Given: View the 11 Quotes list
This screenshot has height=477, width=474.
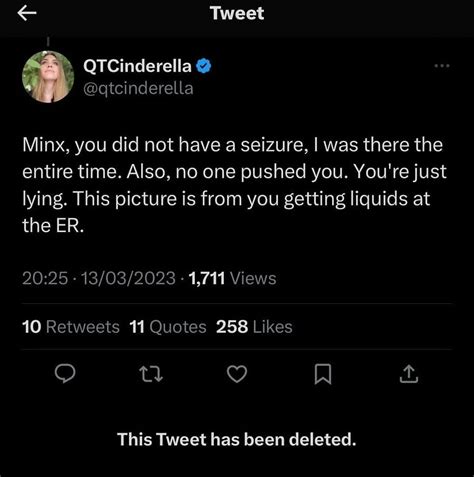Looking at the screenshot, I should (168, 327).
